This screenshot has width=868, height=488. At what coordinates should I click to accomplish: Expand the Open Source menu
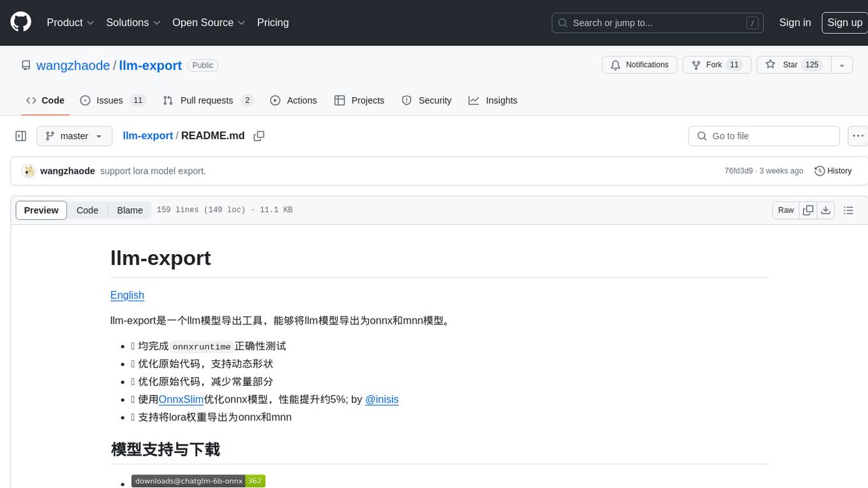coord(209,22)
